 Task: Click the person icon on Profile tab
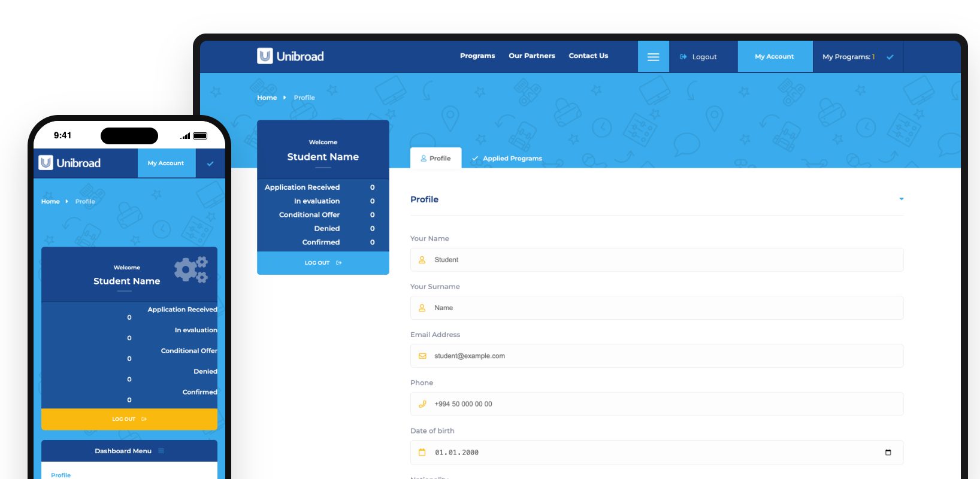(424, 159)
